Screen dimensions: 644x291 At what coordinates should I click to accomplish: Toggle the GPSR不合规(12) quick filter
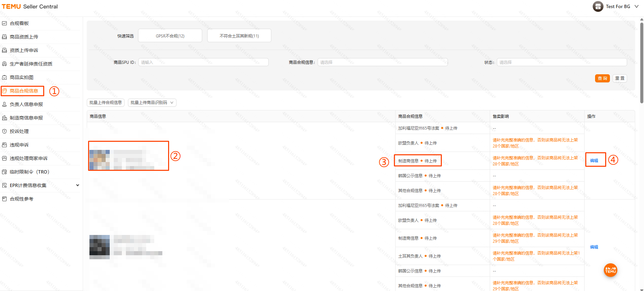coord(170,36)
